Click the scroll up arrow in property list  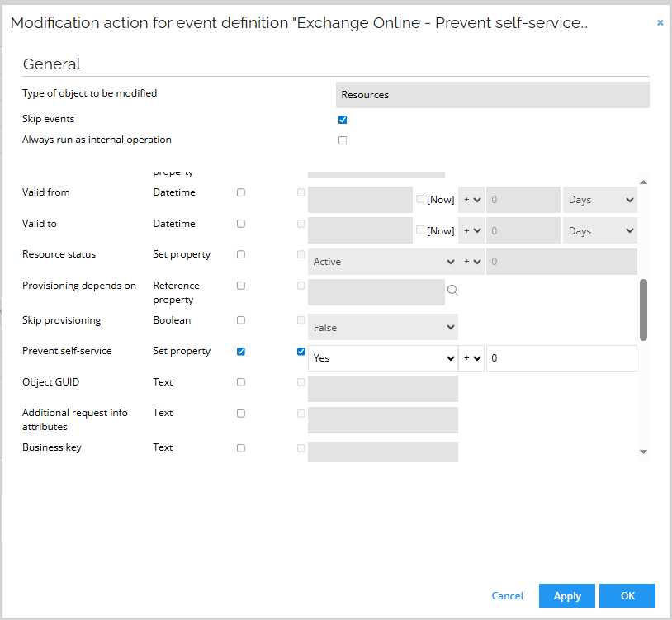[x=643, y=182]
